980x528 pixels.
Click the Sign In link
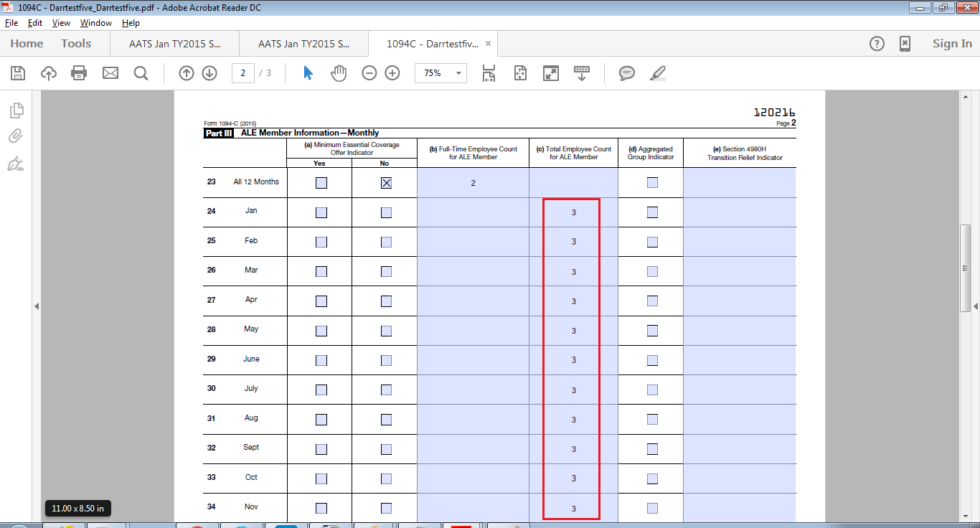pyautogui.click(x=952, y=44)
